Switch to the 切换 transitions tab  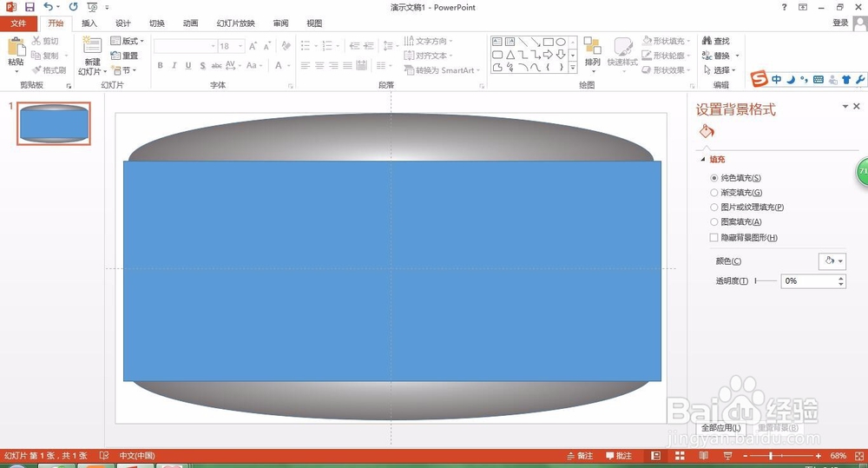(156, 23)
